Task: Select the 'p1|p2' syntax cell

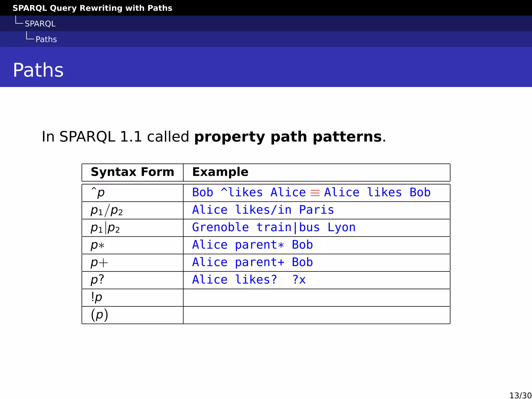Action: [132, 228]
